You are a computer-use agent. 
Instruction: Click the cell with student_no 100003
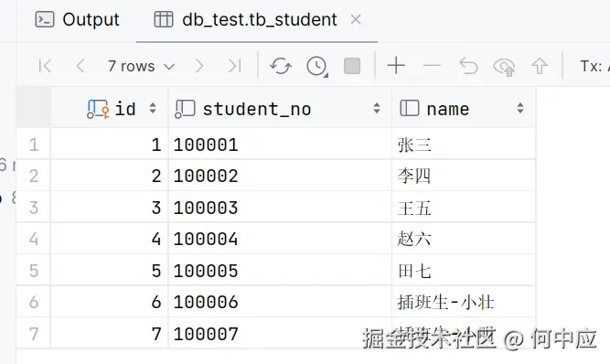[x=280, y=208]
